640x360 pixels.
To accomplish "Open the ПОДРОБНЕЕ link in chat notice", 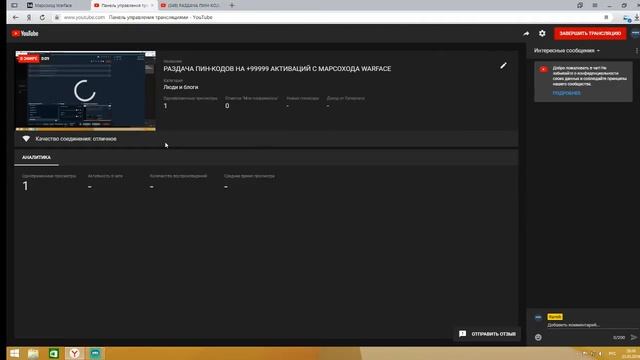I will coord(567,93).
